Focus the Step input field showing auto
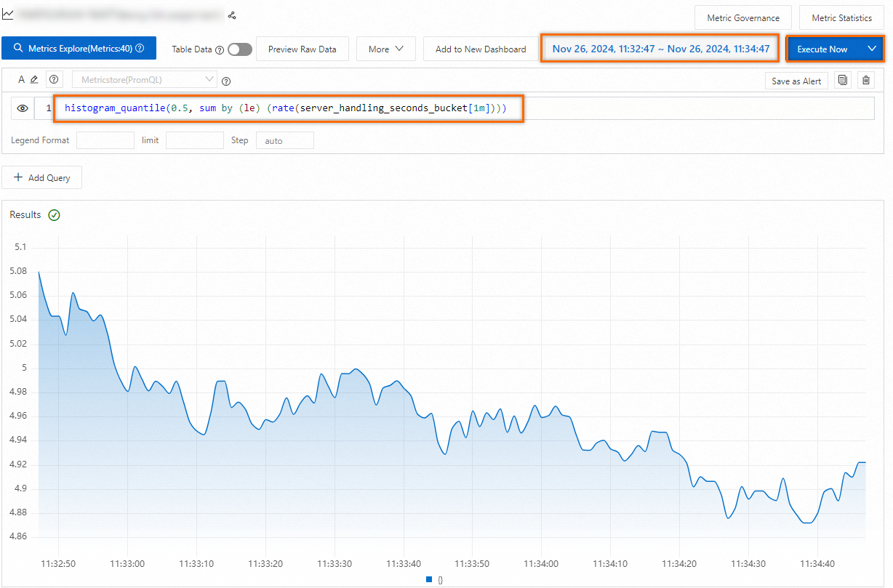 coord(285,140)
